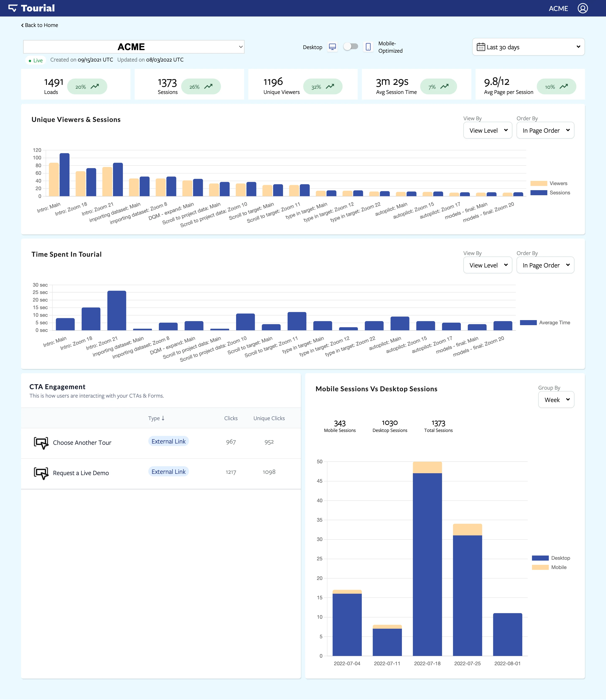Open View By dropdown in Unique Viewers chart

coord(488,130)
